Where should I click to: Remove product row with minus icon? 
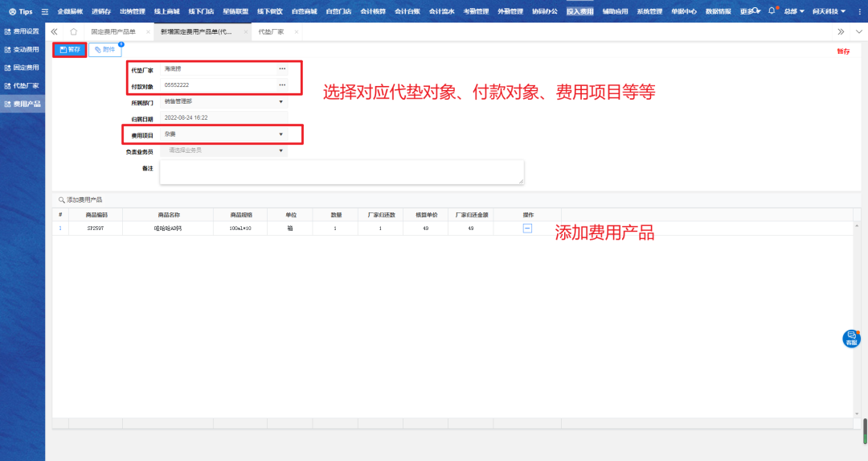pyautogui.click(x=527, y=228)
